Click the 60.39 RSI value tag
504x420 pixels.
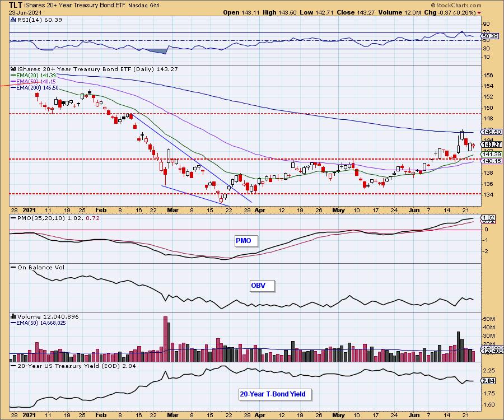[x=490, y=36]
